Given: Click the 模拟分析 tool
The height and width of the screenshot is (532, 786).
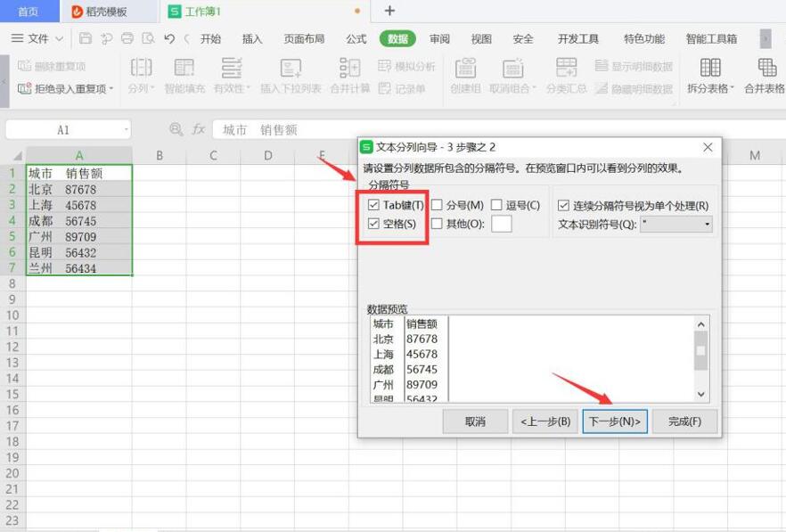Looking at the screenshot, I should 406,66.
